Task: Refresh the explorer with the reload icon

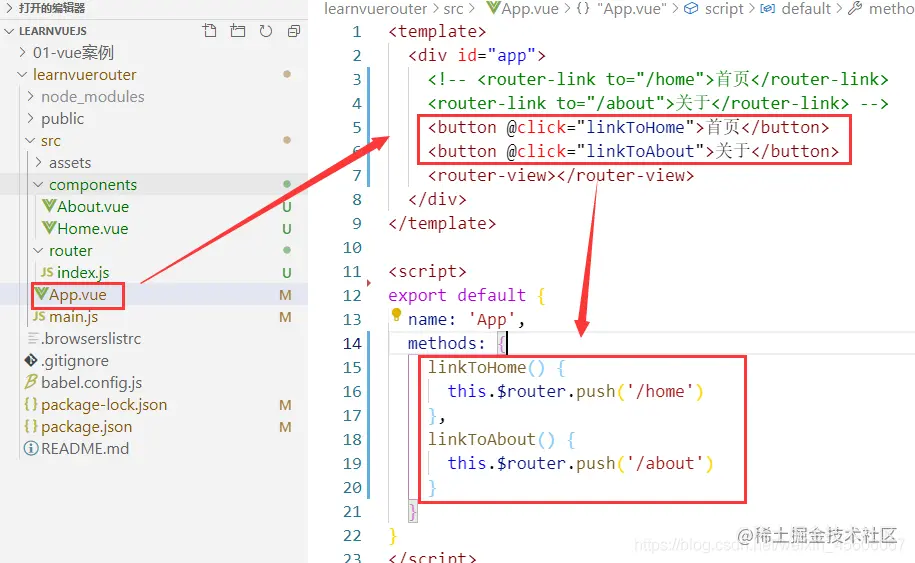Action: coord(266,31)
